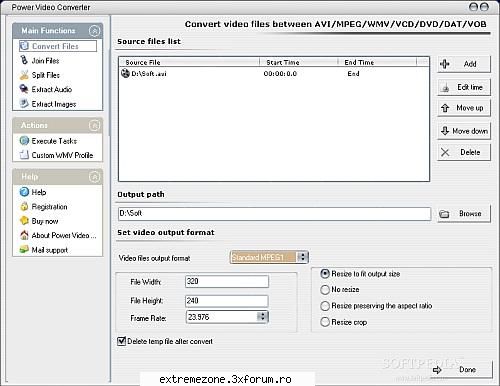Click the film reel icon beside D:\Soft.avi
The height and width of the screenshot is (386, 500).
pos(125,73)
